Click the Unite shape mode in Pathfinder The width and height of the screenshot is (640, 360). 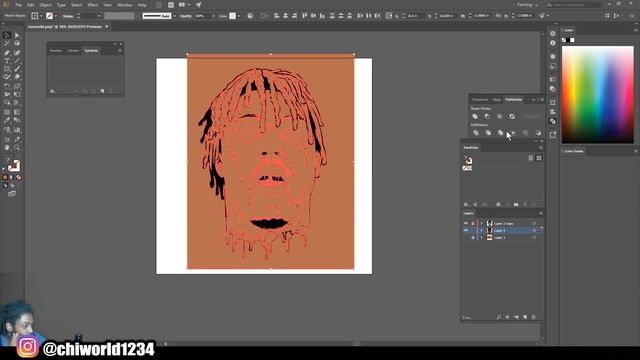click(475, 116)
